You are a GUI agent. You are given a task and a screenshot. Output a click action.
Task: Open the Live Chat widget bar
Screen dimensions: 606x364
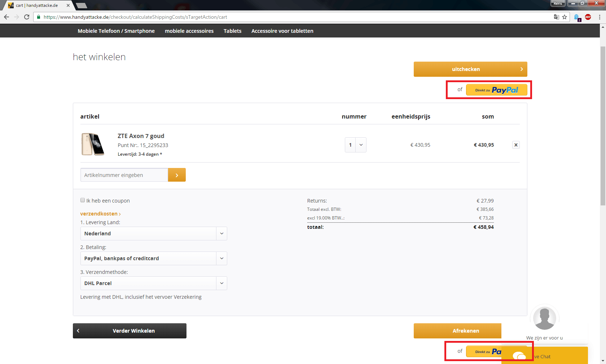(x=545, y=355)
